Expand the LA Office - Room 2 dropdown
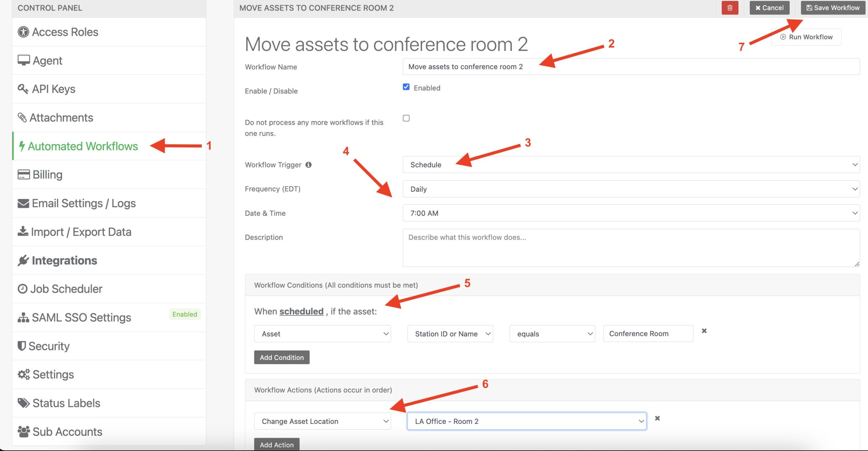 527,421
